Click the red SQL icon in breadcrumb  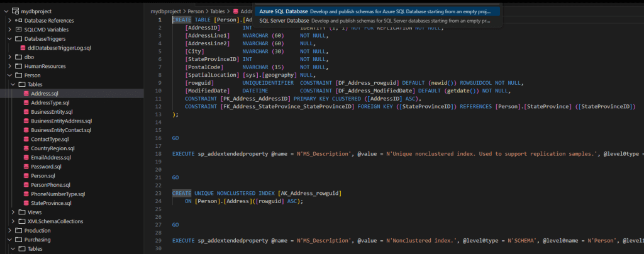click(x=236, y=11)
